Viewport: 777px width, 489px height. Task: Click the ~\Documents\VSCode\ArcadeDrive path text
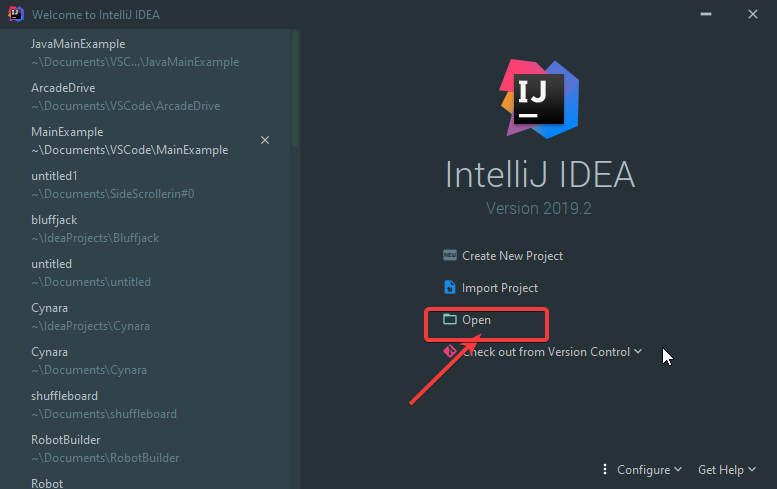(x=126, y=106)
